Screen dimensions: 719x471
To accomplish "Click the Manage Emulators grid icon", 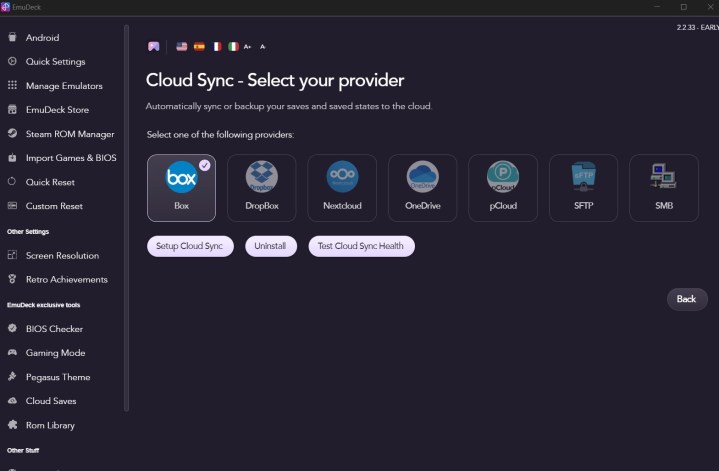I will [x=12, y=85].
